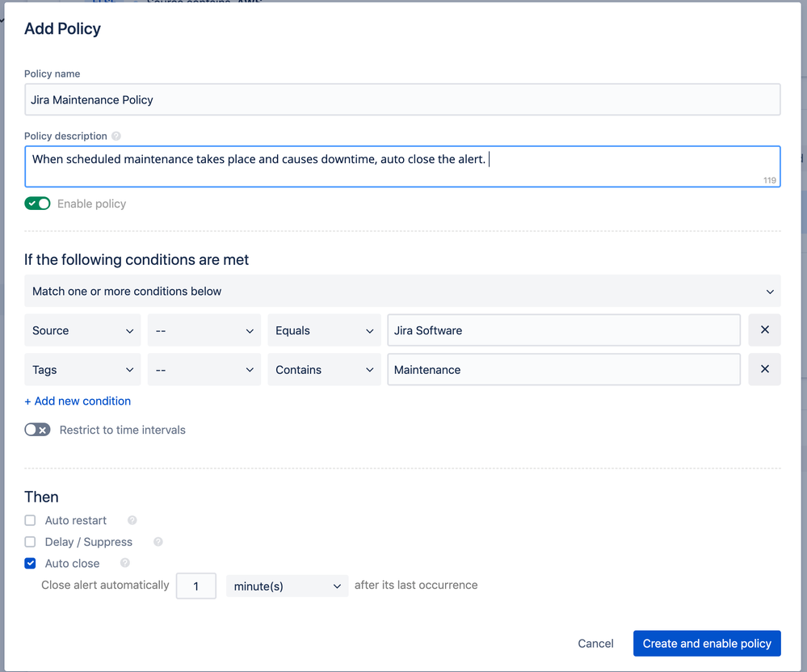This screenshot has width=807, height=672.
Task: Enable Restrict to time intervals
Action: (x=38, y=430)
